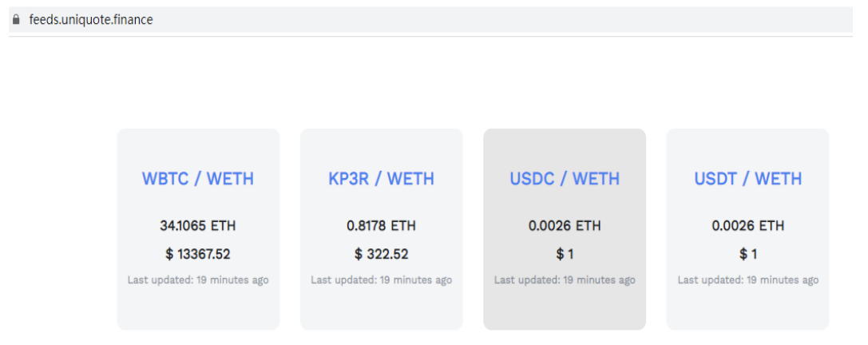868x345 pixels.
Task: Open the WBTC / WETH feed link
Action: pos(198,179)
